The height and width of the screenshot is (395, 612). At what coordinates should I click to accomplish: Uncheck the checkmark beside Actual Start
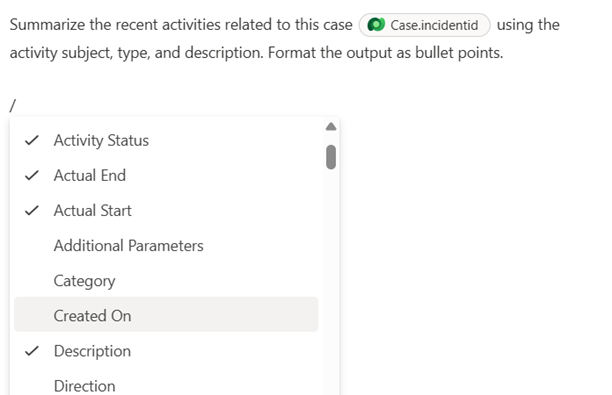click(x=32, y=210)
